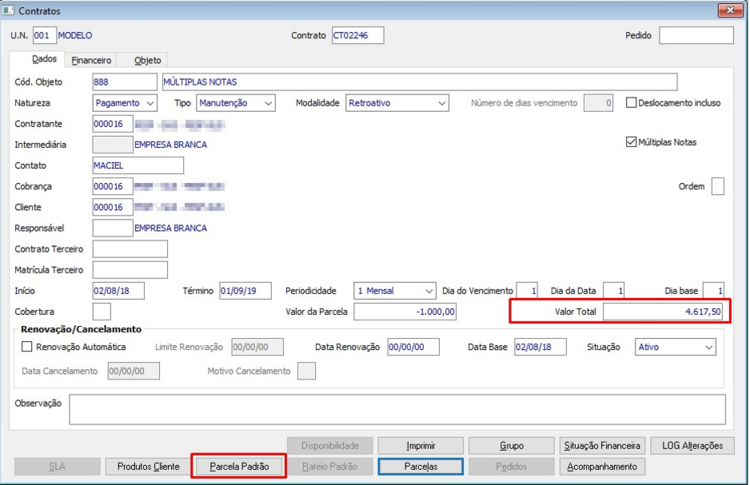This screenshot has width=750, height=485.
Task: Click the Produtos Cliente button
Action: pyautogui.click(x=148, y=466)
